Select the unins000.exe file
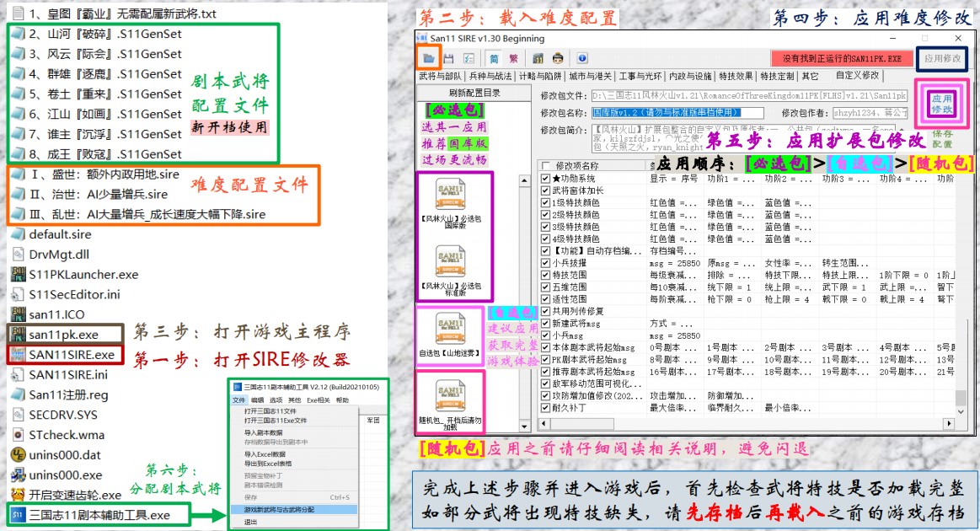 pos(56,475)
